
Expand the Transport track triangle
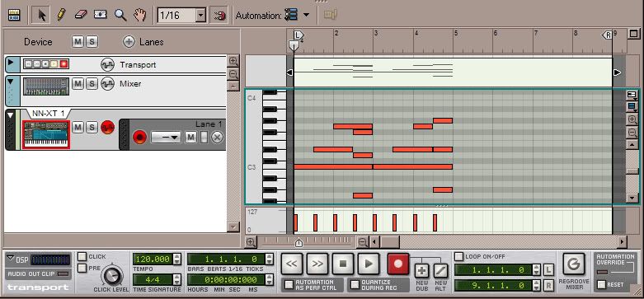coord(11,63)
